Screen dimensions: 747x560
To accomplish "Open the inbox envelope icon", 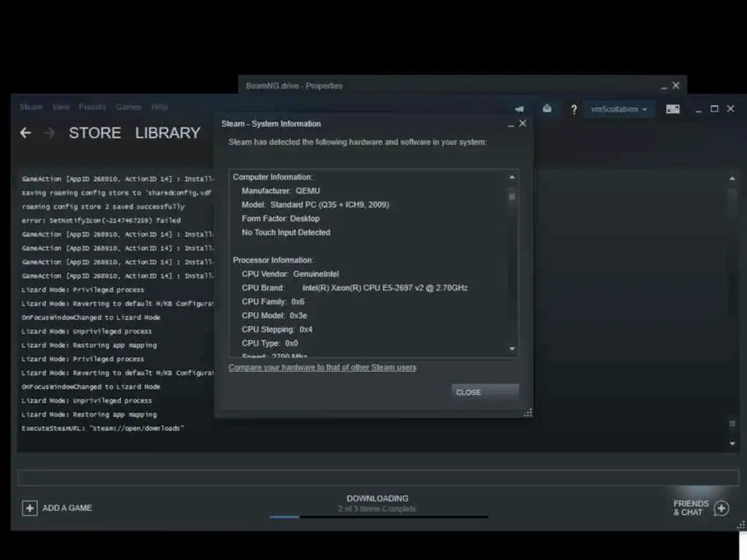I will click(547, 109).
